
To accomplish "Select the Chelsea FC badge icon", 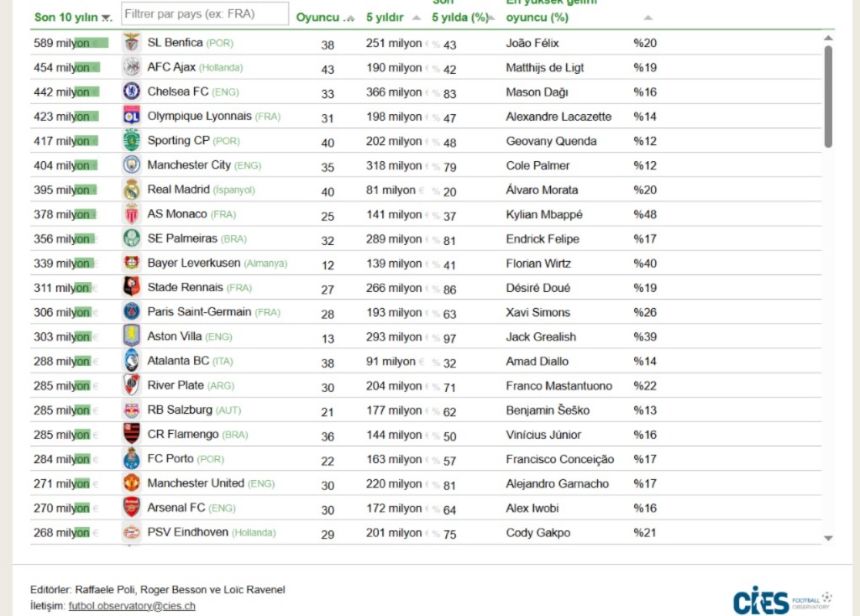I will 132,91.
